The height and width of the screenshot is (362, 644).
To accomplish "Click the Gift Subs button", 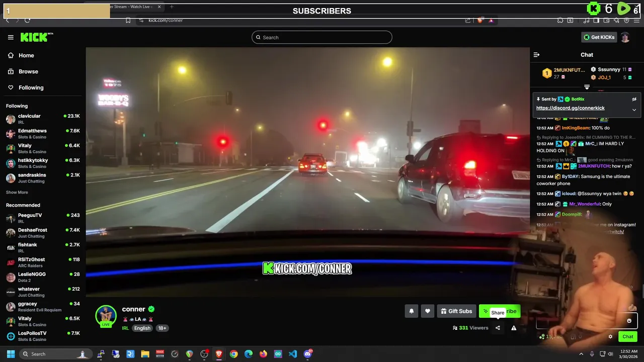I will pos(456,311).
